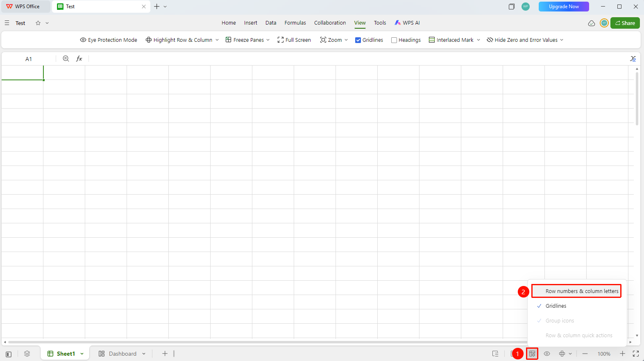
Task: Uncheck the Gridlines checkbox in ribbon
Action: (x=358, y=40)
